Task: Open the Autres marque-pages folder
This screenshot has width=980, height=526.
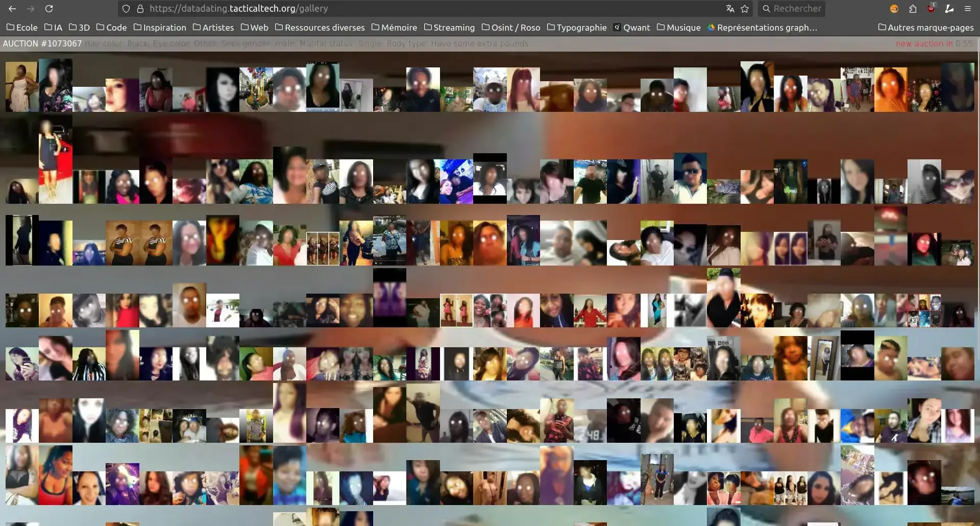Action: [x=925, y=28]
